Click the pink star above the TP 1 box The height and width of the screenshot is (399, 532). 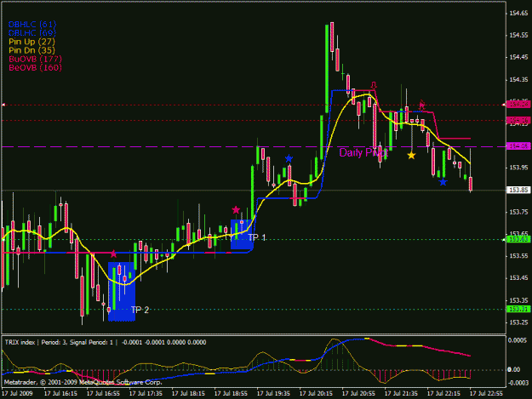click(236, 210)
